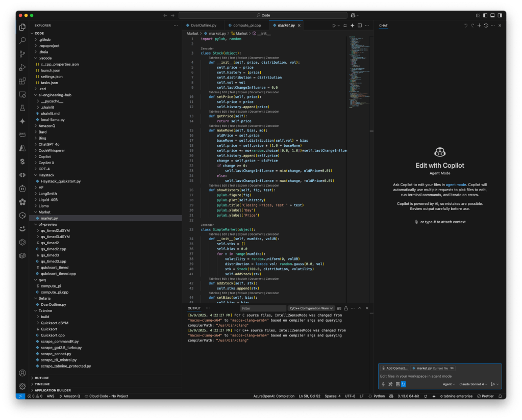
Task: Clear the Output panel with clear icon
Action: pyautogui.click(x=339, y=308)
